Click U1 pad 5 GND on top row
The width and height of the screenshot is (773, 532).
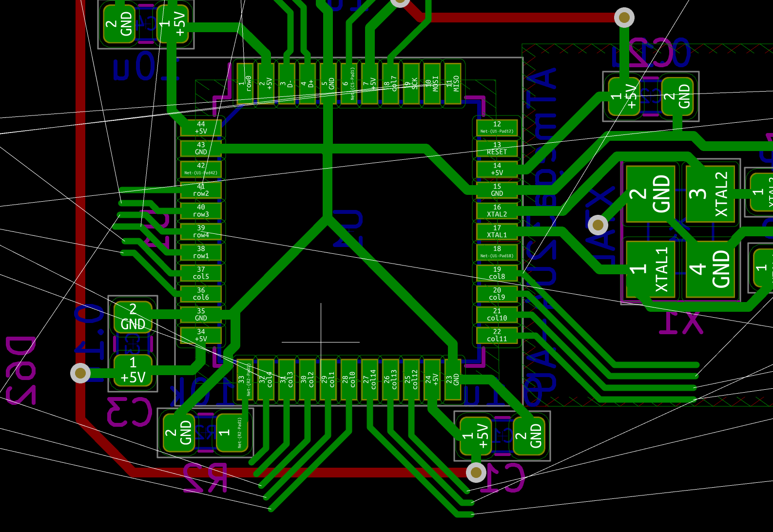[328, 84]
